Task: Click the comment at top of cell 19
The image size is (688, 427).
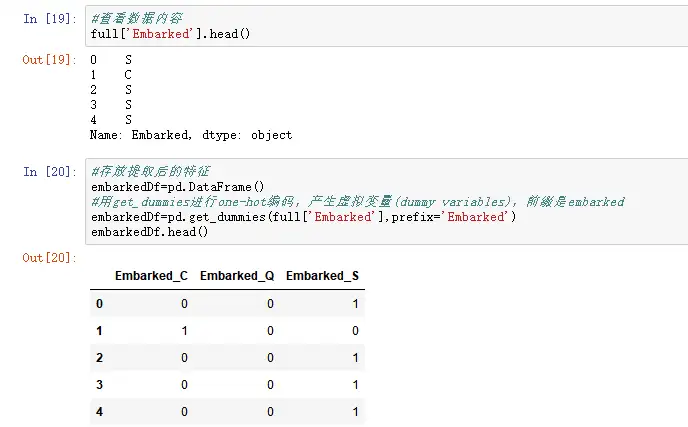Action: coord(136,18)
